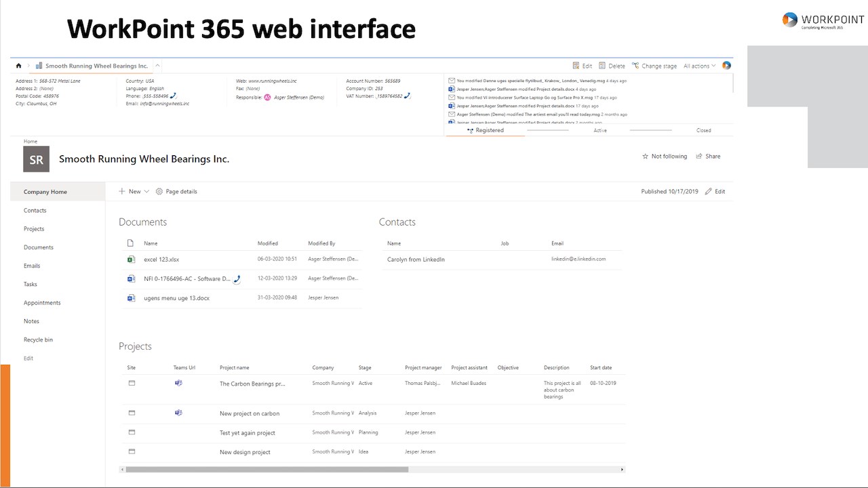Click the Change stage icon
This screenshot has width=868, height=488.
click(635, 66)
